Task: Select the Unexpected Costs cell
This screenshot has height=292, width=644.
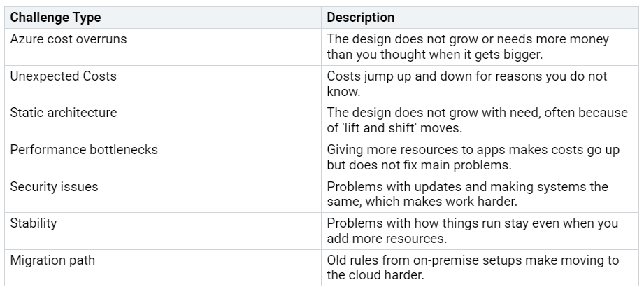Action: 163,83
